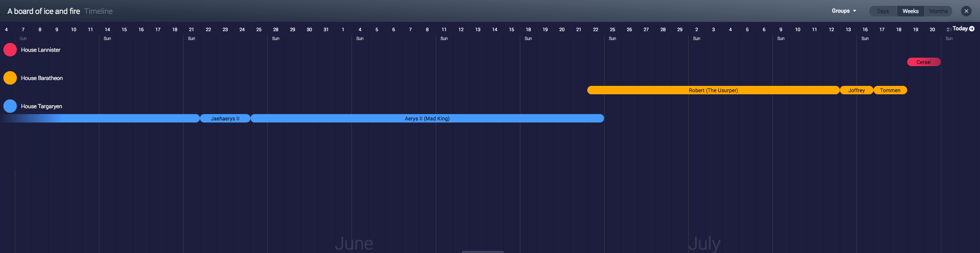Open the Robert (The Usurper) bar
The width and height of the screenshot is (980, 253).
click(713, 91)
